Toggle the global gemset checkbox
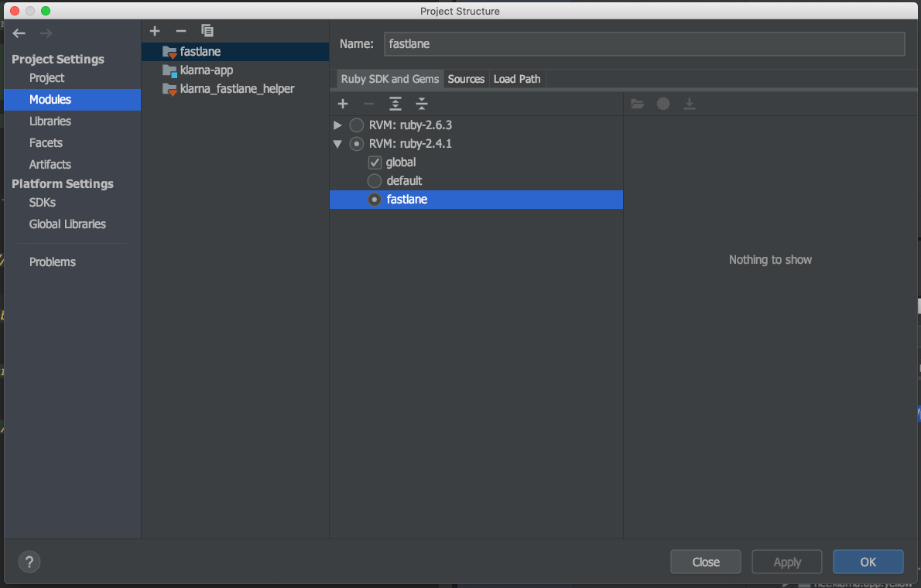The height and width of the screenshot is (588, 921). 375,162
